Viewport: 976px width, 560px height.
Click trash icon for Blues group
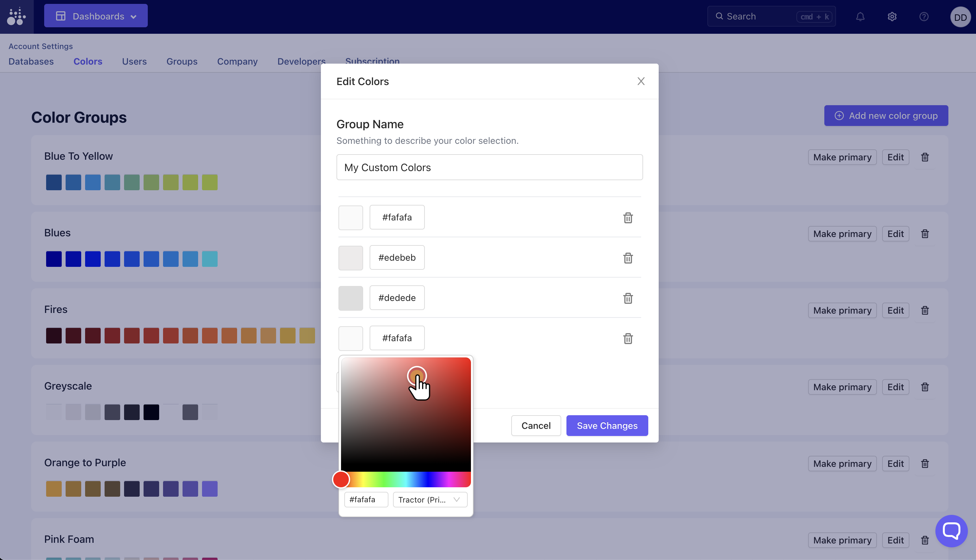[x=925, y=234]
